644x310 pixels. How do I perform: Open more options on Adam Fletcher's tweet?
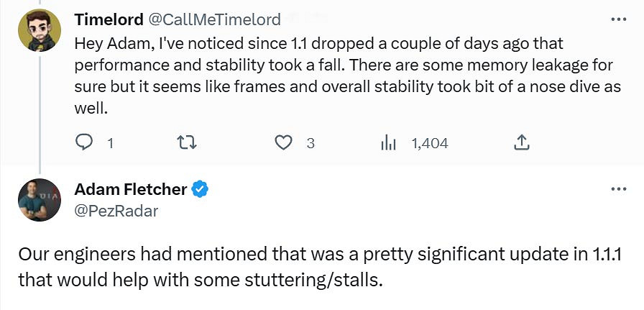pyautogui.click(x=617, y=189)
